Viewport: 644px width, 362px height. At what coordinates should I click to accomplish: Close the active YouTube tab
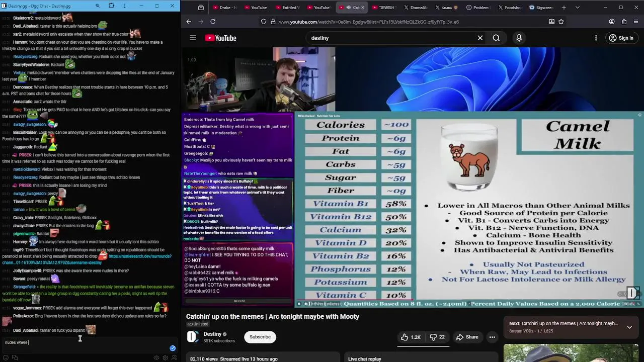pos(363,8)
